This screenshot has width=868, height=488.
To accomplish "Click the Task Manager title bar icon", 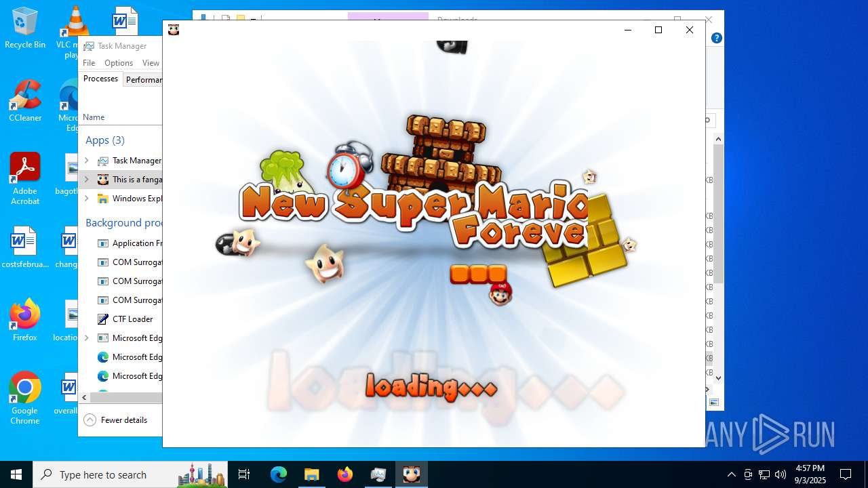I will click(x=89, y=46).
